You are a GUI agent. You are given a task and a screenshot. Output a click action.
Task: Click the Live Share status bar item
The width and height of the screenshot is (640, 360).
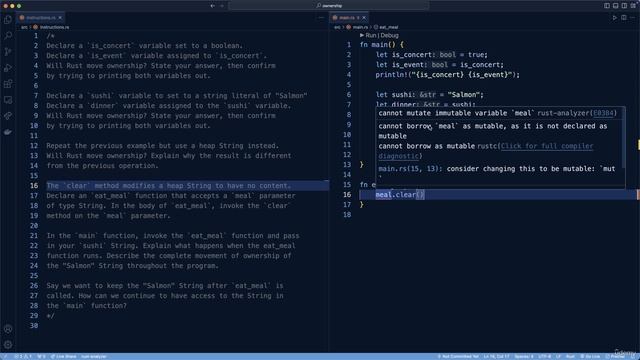click(63, 356)
